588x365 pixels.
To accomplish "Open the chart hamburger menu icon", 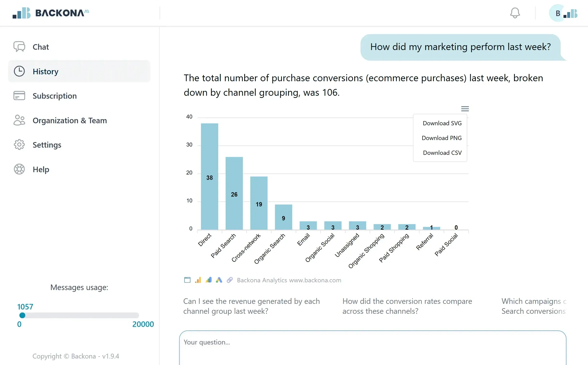I will coord(465,109).
